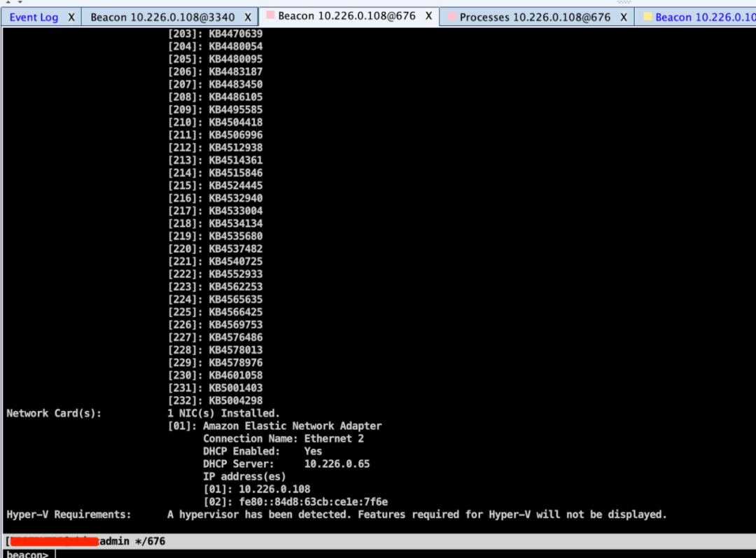Image resolution: width=756 pixels, height=558 pixels.
Task: Close the Event Log tab
Action: coord(71,17)
